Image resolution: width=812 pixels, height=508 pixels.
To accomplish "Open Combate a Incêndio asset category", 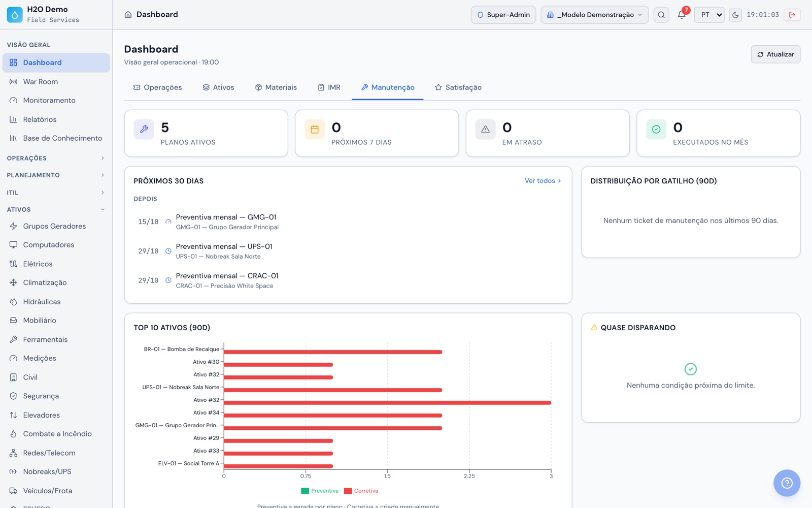I will coord(56,434).
